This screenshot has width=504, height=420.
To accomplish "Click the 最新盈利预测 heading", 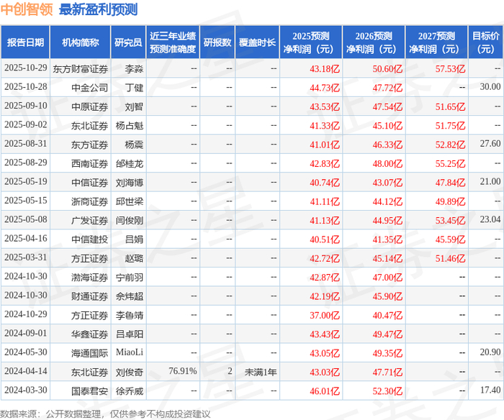I will click(x=99, y=9).
